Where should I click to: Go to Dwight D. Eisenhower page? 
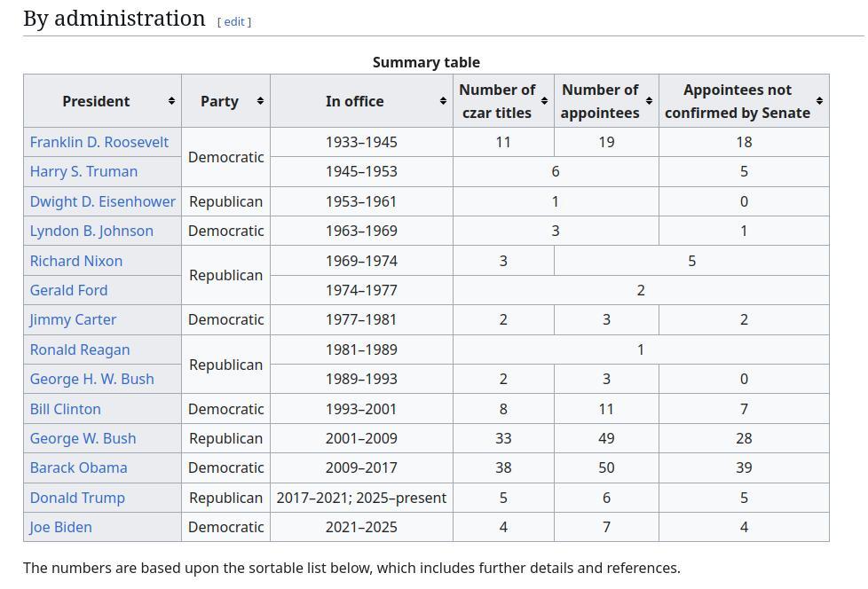click(x=102, y=201)
